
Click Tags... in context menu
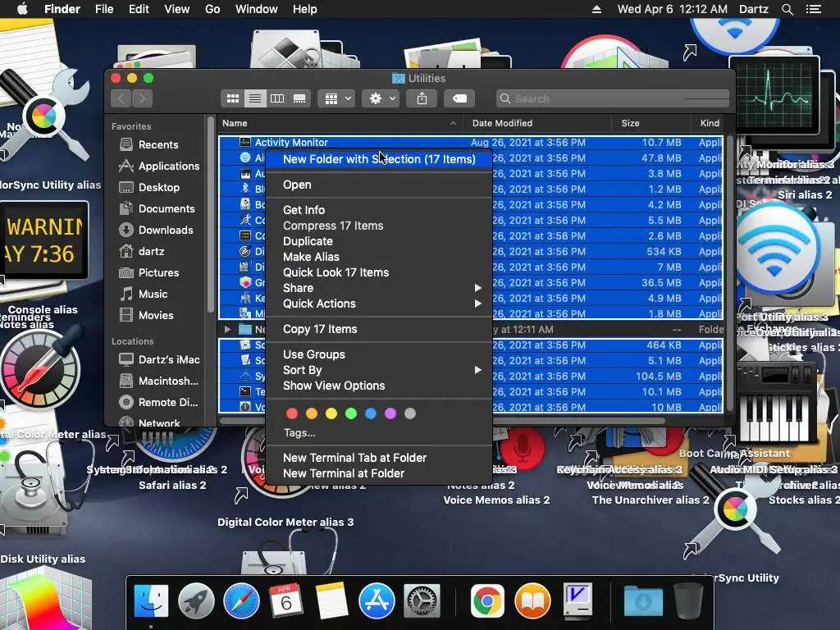coord(299,432)
